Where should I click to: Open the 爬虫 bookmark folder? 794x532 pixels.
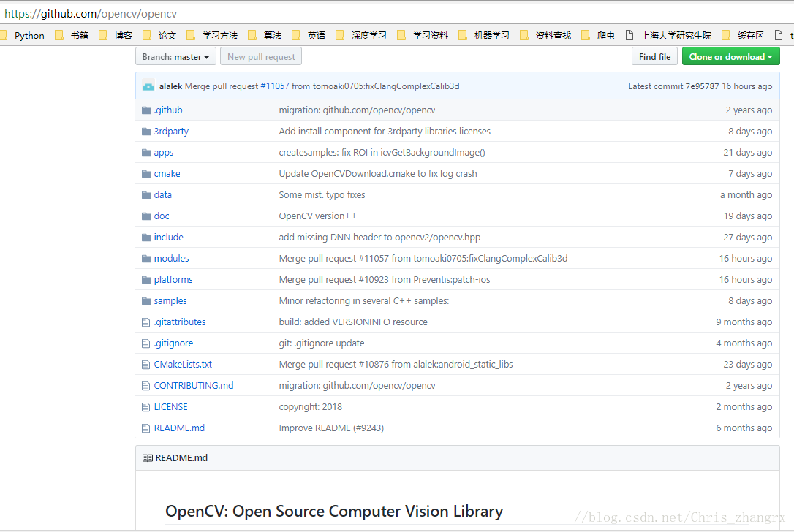[x=599, y=35]
